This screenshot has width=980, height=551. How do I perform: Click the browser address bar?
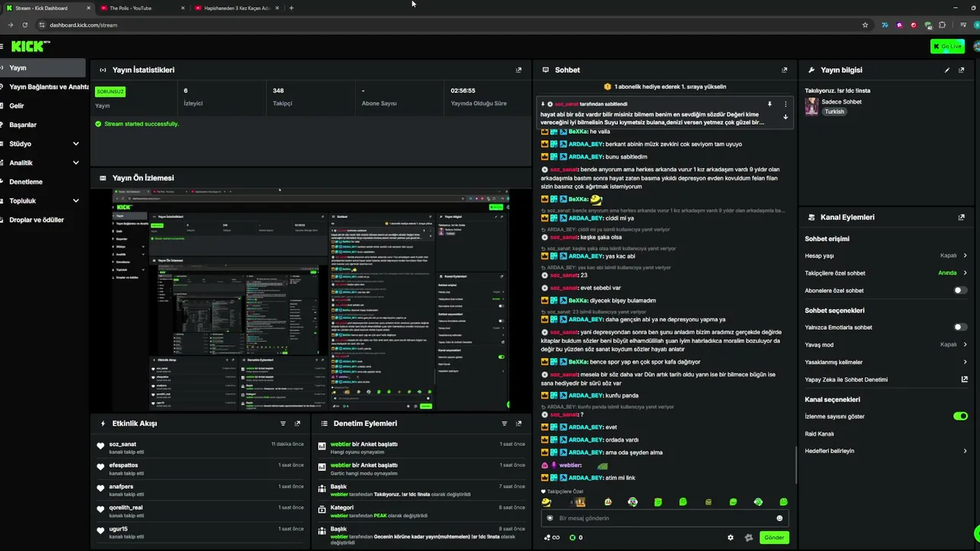point(452,24)
